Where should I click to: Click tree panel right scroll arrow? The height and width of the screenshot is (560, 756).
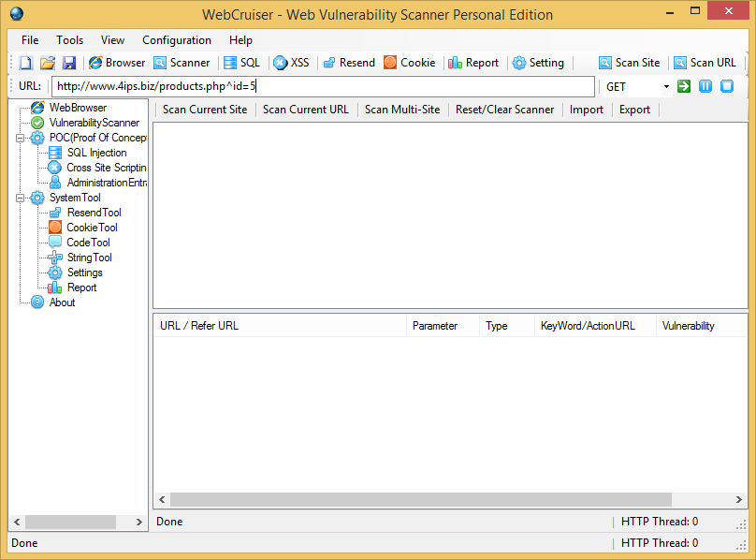[138, 522]
